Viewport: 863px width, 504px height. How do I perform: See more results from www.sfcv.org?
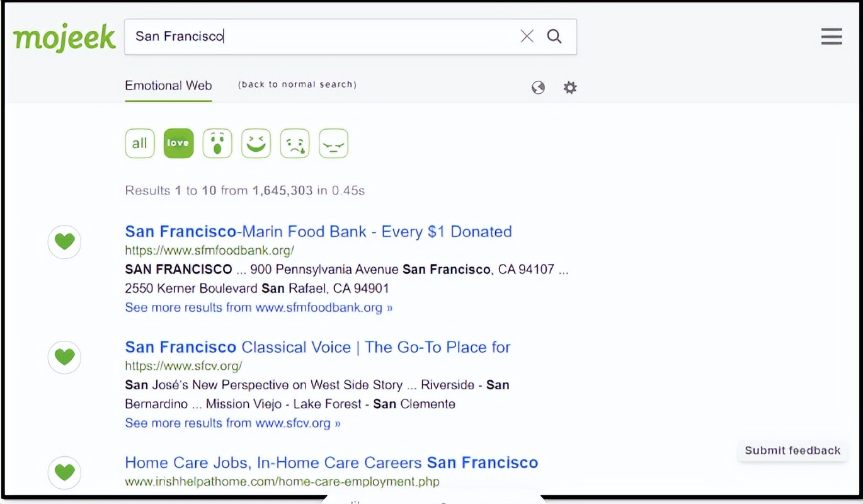[x=232, y=423]
